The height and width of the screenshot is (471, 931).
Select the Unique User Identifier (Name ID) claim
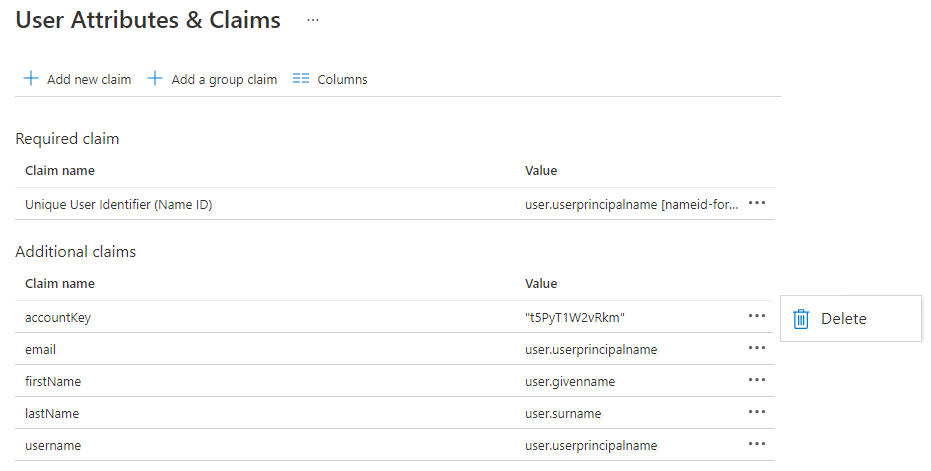tap(118, 204)
